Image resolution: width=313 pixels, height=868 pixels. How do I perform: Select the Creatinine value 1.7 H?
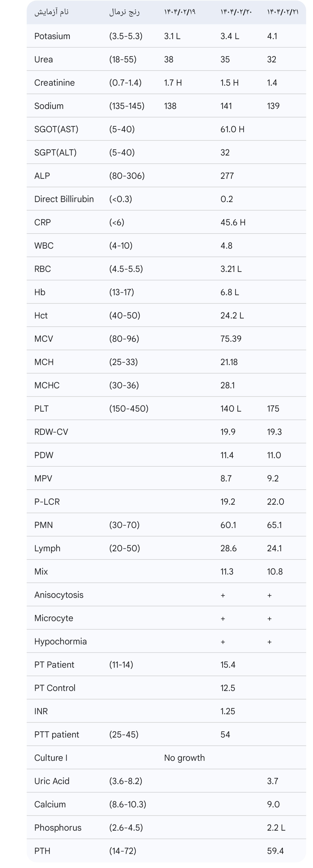173,82
